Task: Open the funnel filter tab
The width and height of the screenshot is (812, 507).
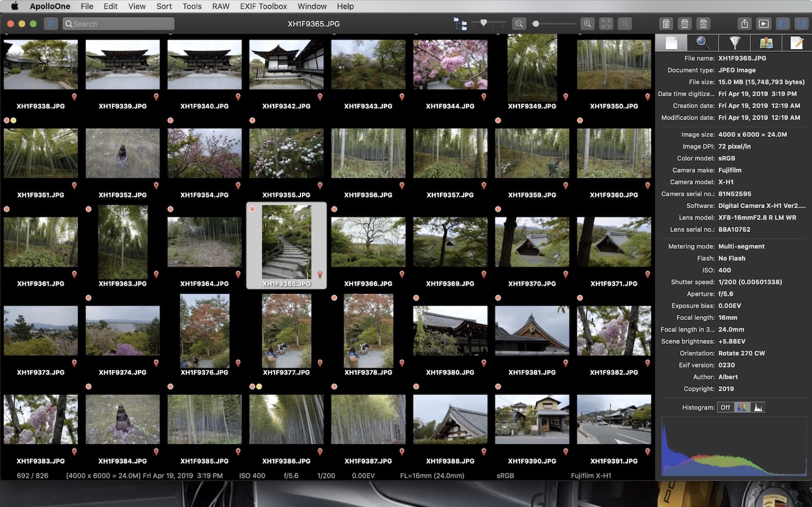Action: click(734, 43)
